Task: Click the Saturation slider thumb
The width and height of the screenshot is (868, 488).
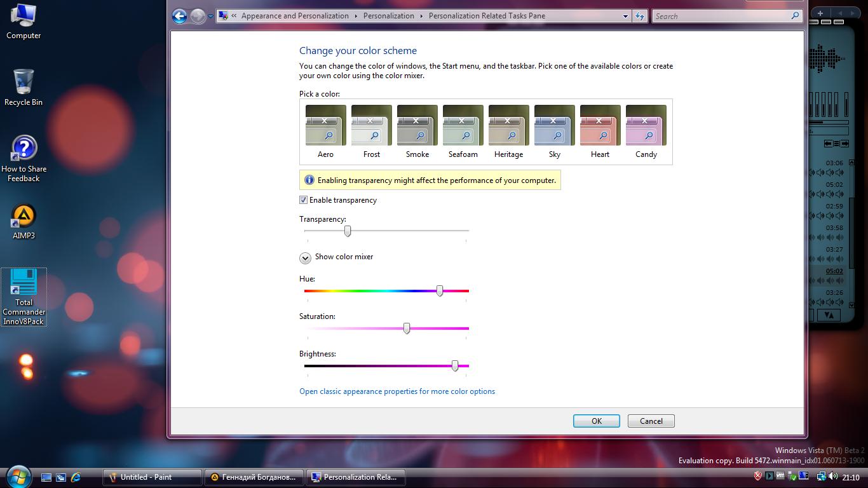Action: tap(407, 329)
